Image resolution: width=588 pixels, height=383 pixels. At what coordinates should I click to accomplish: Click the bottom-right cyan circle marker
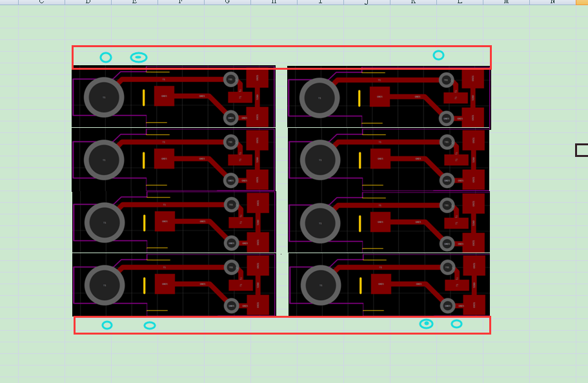tap(456, 324)
